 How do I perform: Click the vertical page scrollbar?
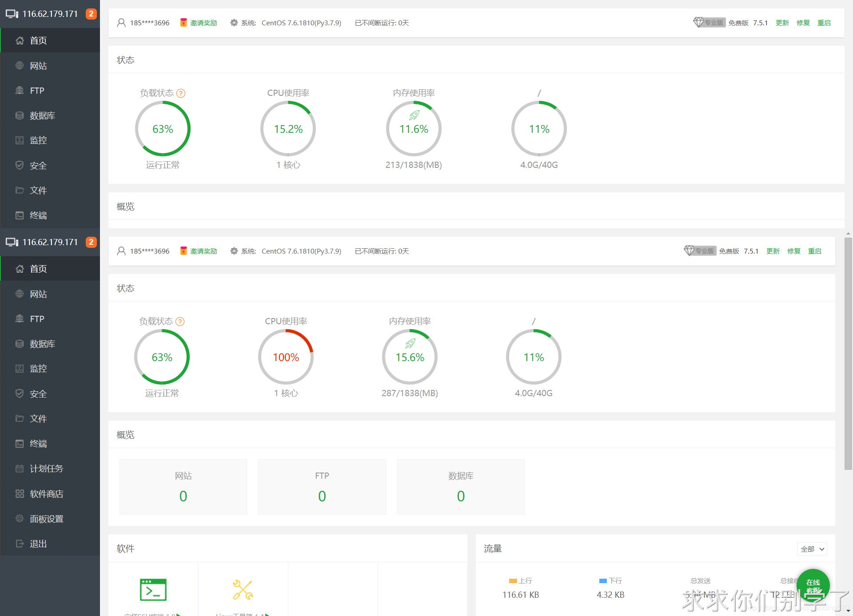click(x=848, y=353)
